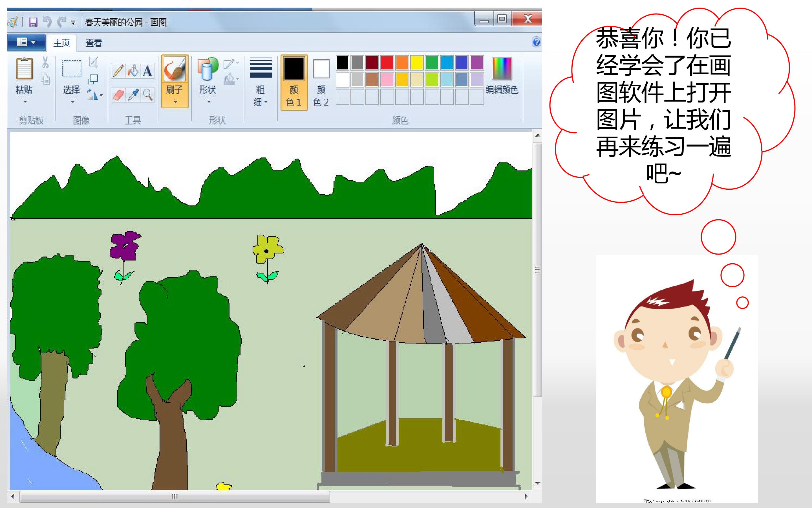
Task: Pick the indigo color swatch
Action: [462, 63]
